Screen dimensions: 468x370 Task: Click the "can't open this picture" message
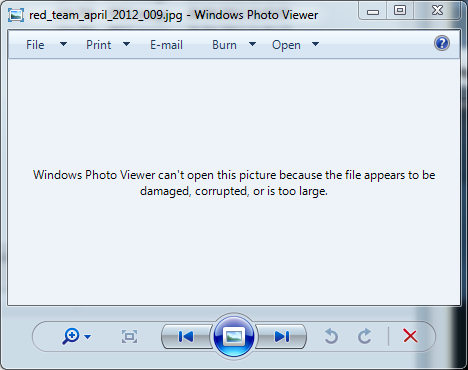[x=234, y=183]
